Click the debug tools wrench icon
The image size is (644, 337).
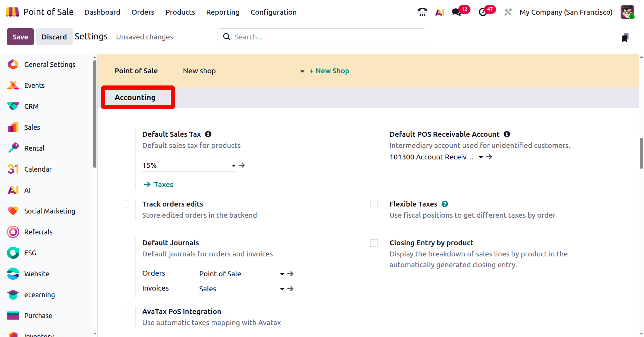pyautogui.click(x=508, y=12)
